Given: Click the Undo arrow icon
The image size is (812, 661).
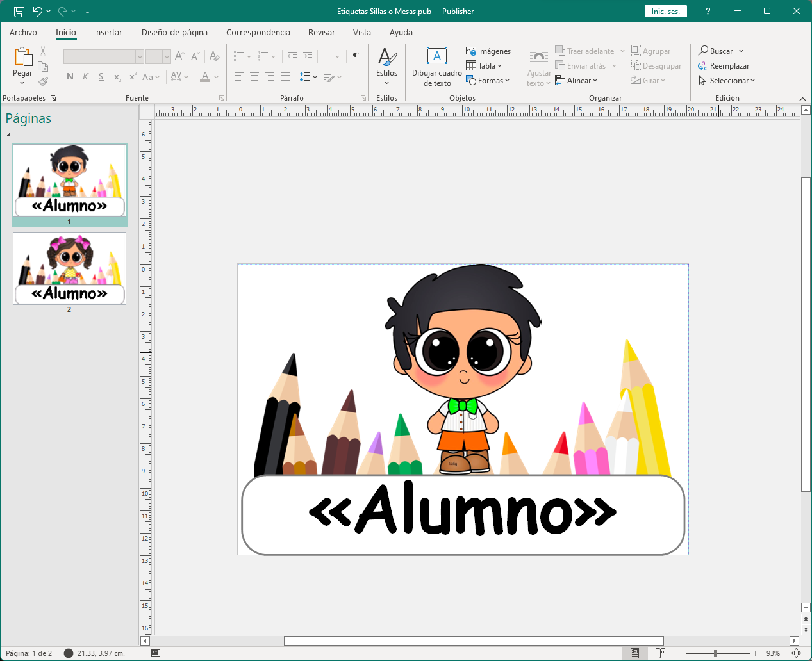Looking at the screenshot, I should coord(38,12).
